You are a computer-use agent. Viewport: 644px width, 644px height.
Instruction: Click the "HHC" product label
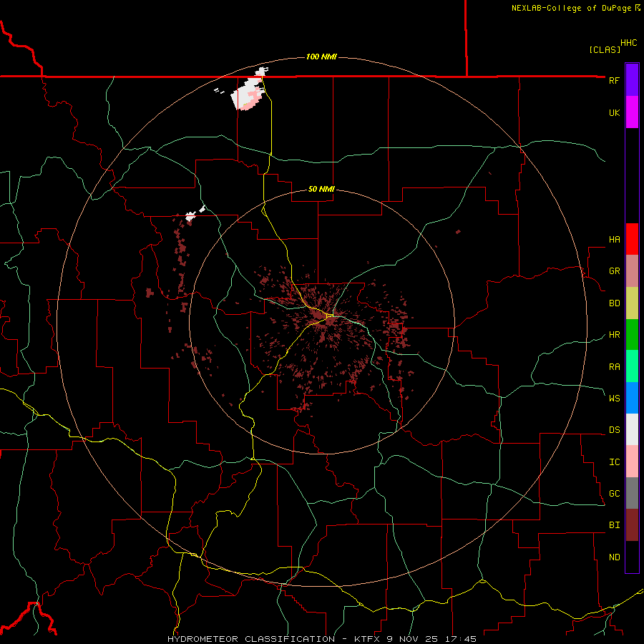click(629, 43)
